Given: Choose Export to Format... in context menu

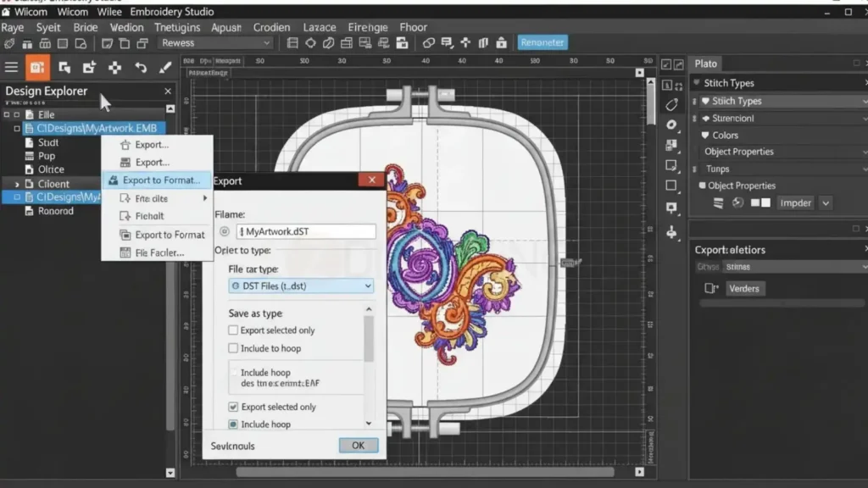Looking at the screenshot, I should [157, 180].
